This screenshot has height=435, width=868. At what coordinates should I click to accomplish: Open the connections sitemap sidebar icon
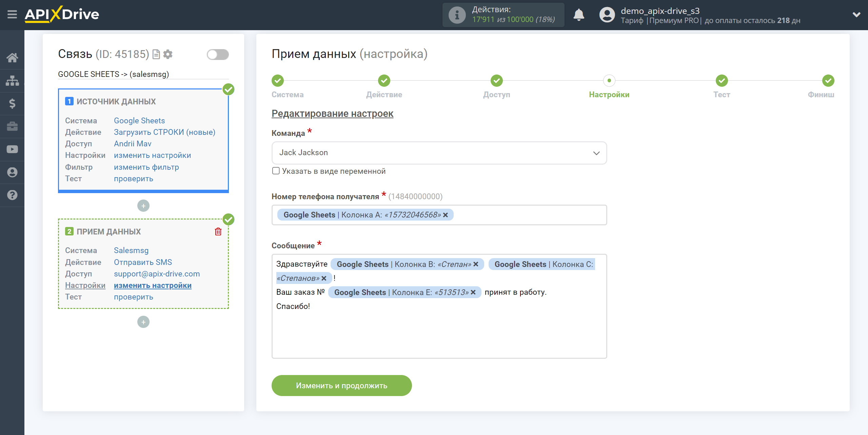coord(12,81)
